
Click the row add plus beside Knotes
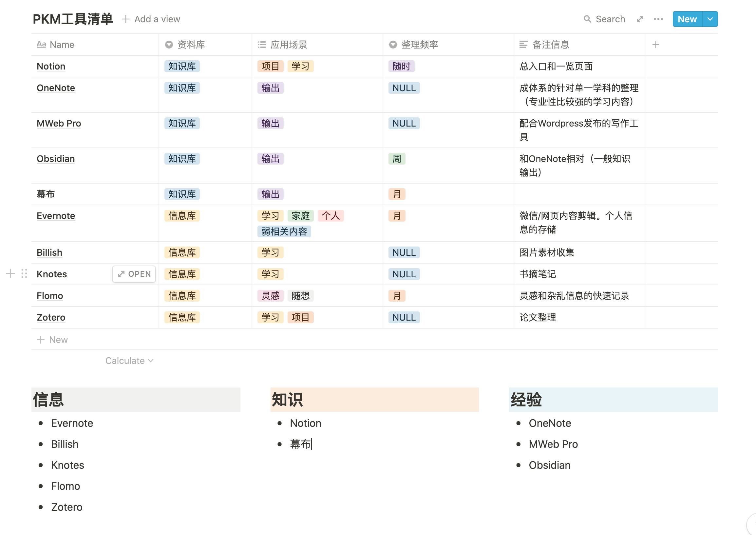click(10, 273)
